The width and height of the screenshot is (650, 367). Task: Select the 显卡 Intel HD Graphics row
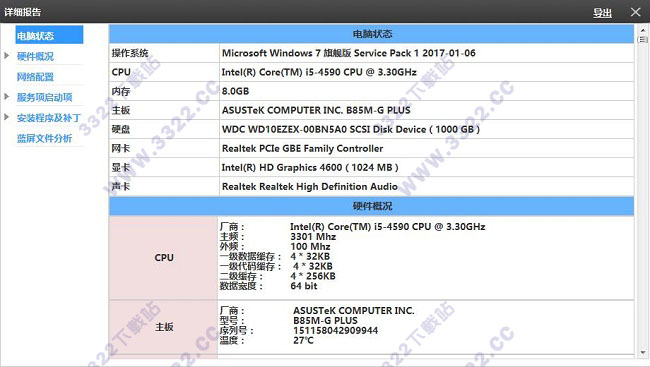371,168
